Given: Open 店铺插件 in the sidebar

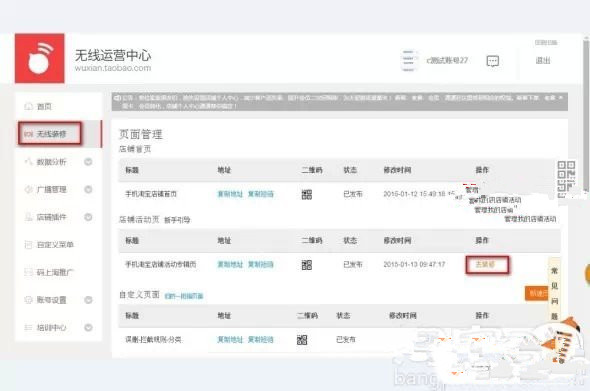Looking at the screenshot, I should coord(51,217).
